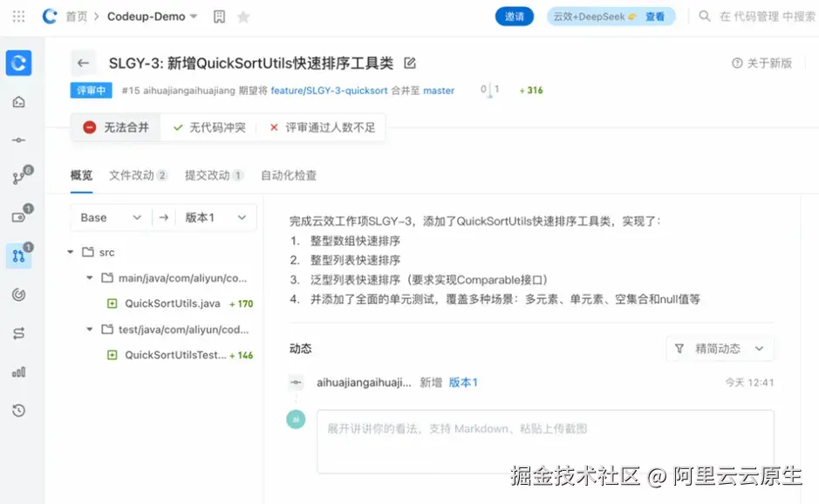Open the compare sidebar icon
819x504 pixels.
(x=19, y=333)
